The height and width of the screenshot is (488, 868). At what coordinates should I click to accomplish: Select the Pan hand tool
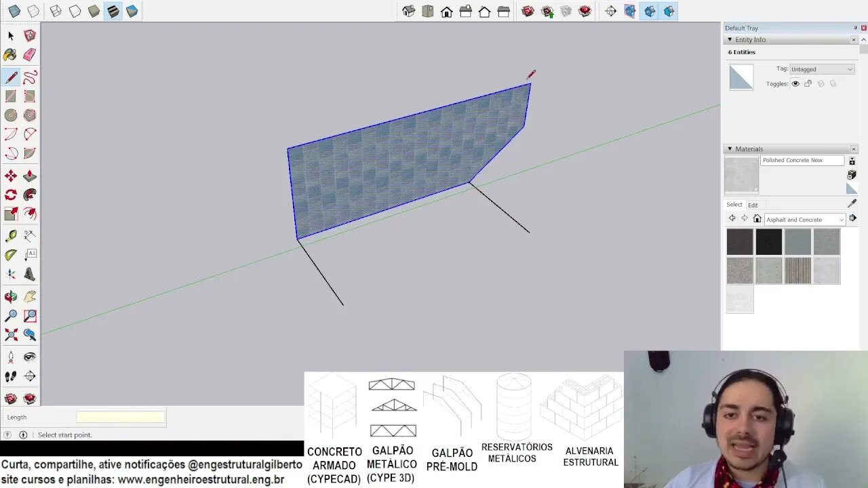30,297
